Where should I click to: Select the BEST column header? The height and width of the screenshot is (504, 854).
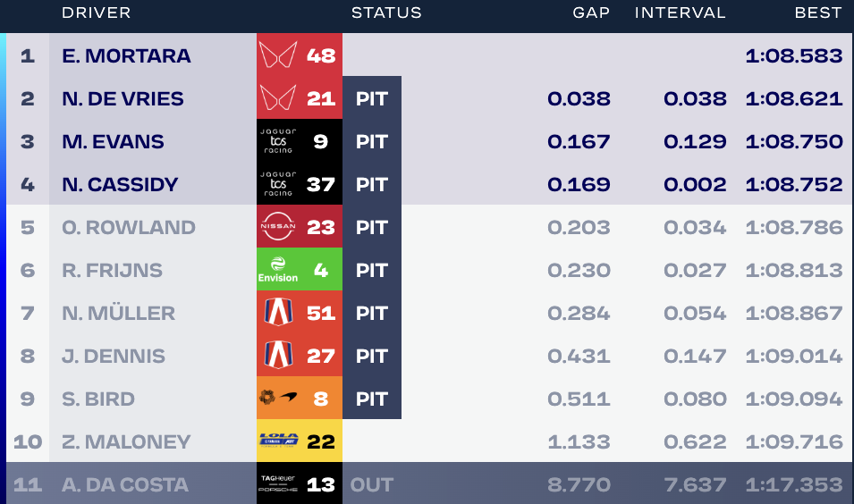[x=818, y=13]
